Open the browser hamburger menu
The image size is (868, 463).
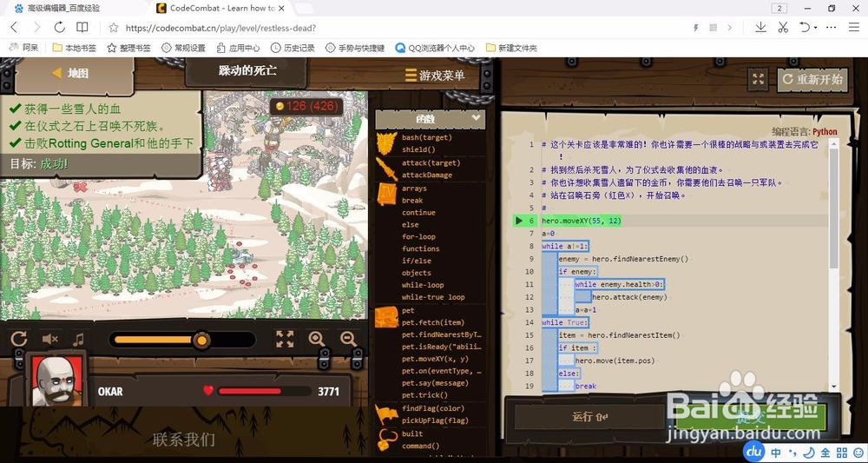coord(853,27)
